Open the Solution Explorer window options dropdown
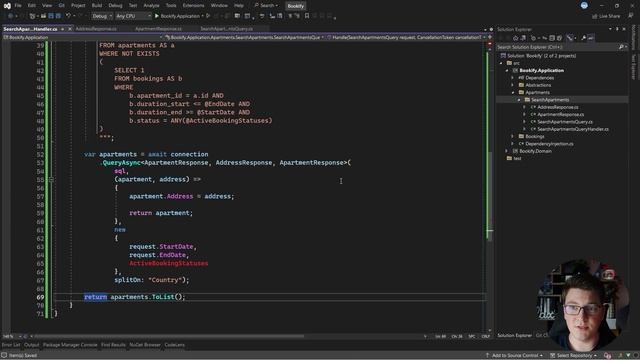Viewport: 640px width, 360px height. pyautogui.click(x=610, y=29)
